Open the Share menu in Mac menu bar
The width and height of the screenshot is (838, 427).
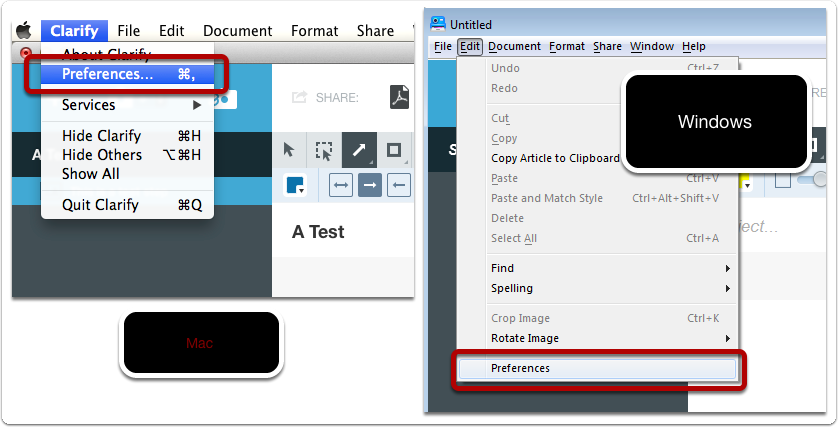click(x=375, y=31)
